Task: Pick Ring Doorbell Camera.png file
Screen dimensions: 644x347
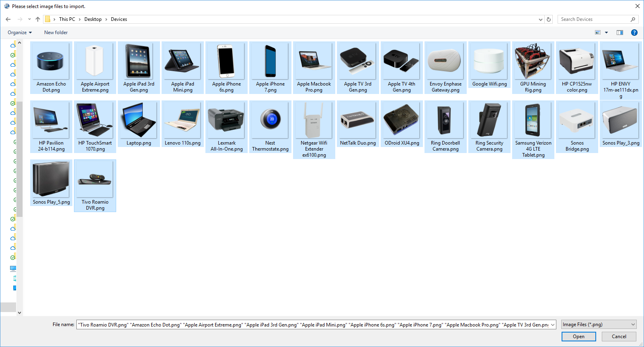Action: click(445, 127)
